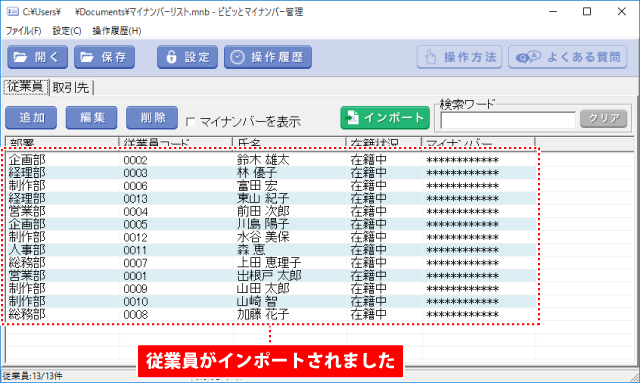This screenshot has width=640, height=383.
Task: Click the 削除 delete button
Action: [152, 118]
